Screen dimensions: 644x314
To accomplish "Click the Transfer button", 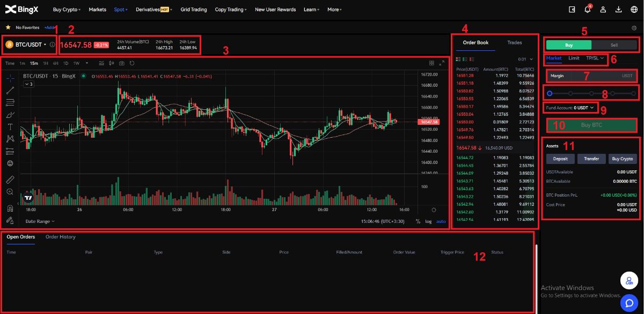I will coord(591,159).
